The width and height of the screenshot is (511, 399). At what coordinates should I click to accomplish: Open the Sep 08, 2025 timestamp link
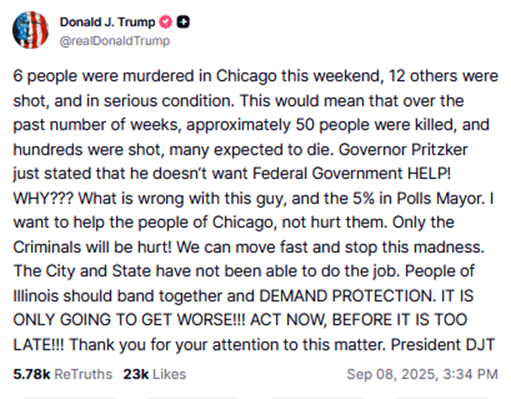coord(422,374)
